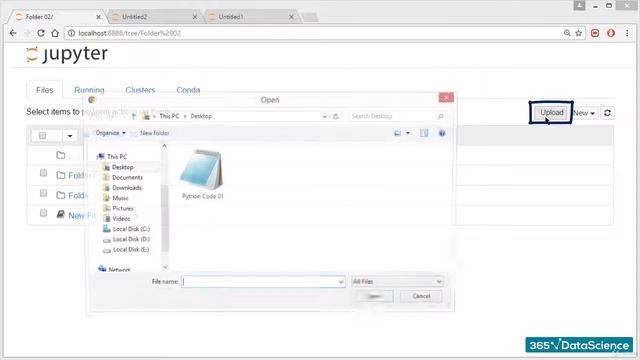Select Pictures in navigation tree
The height and width of the screenshot is (360, 640).
(x=122, y=209)
